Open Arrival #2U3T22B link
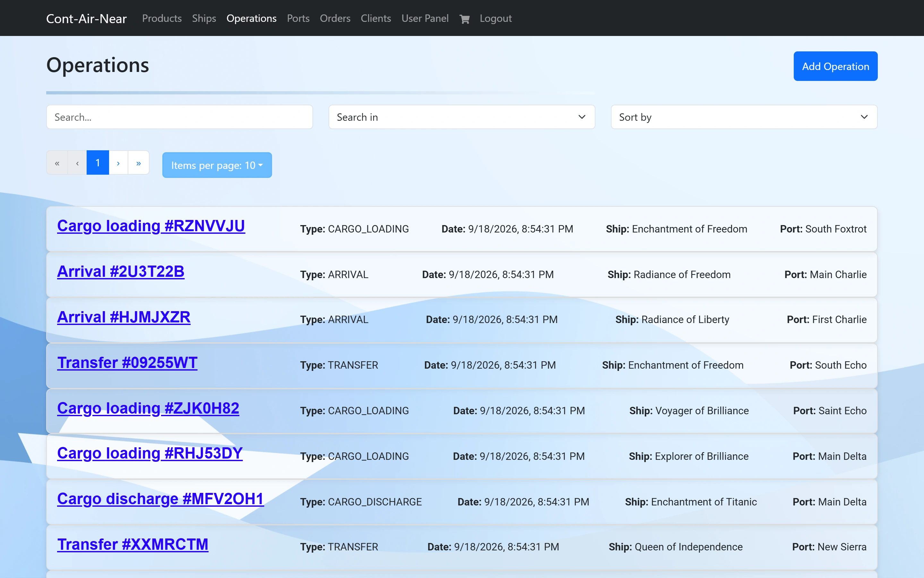 [121, 271]
